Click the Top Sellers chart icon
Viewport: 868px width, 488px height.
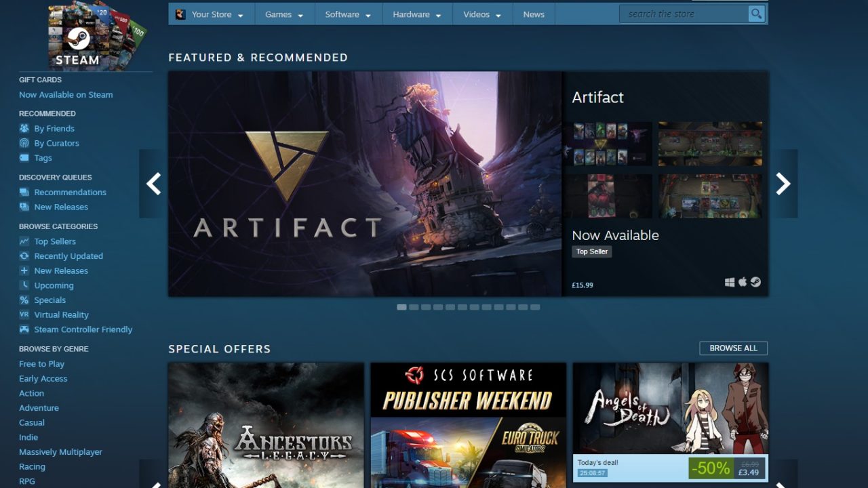click(24, 241)
